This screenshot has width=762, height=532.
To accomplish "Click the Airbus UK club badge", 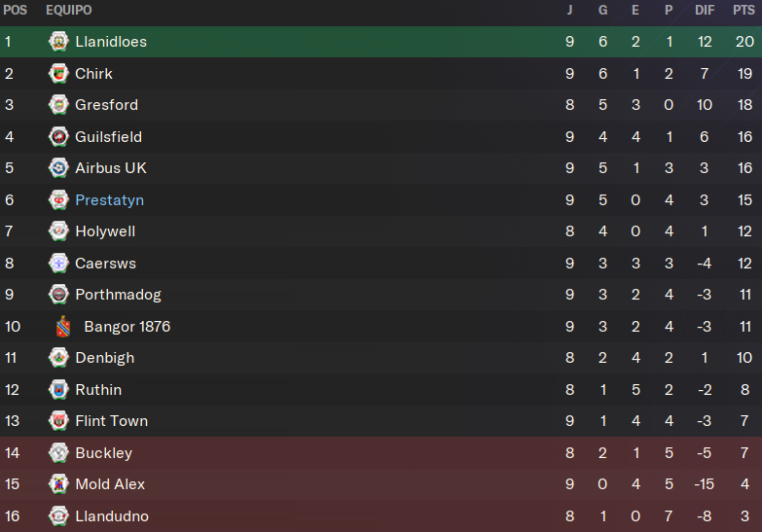I will pos(58,167).
